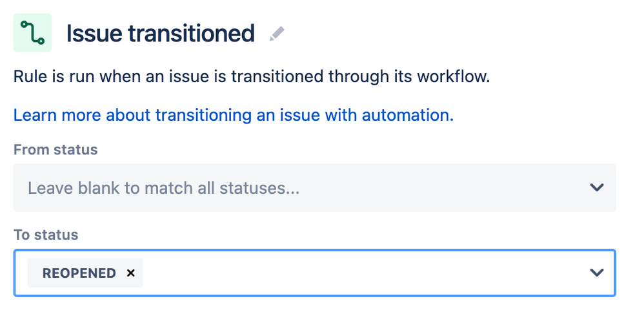Remove the REOPENED status with its x

click(x=130, y=273)
